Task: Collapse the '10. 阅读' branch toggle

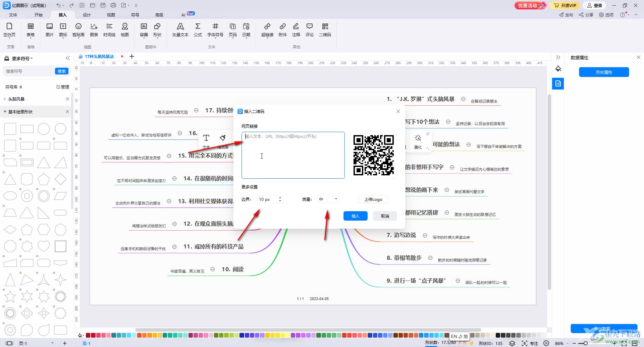Action: click(x=213, y=269)
